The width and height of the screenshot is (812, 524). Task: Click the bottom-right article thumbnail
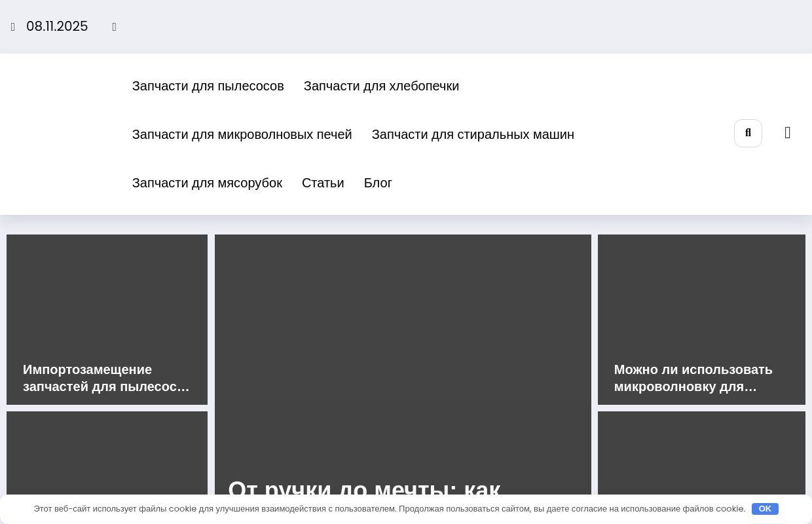point(701,458)
